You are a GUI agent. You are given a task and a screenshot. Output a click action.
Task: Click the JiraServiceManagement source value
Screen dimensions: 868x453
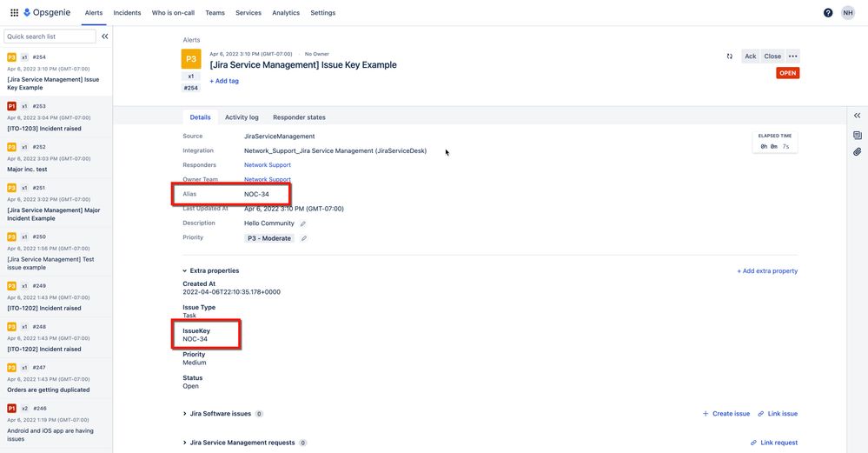click(280, 137)
